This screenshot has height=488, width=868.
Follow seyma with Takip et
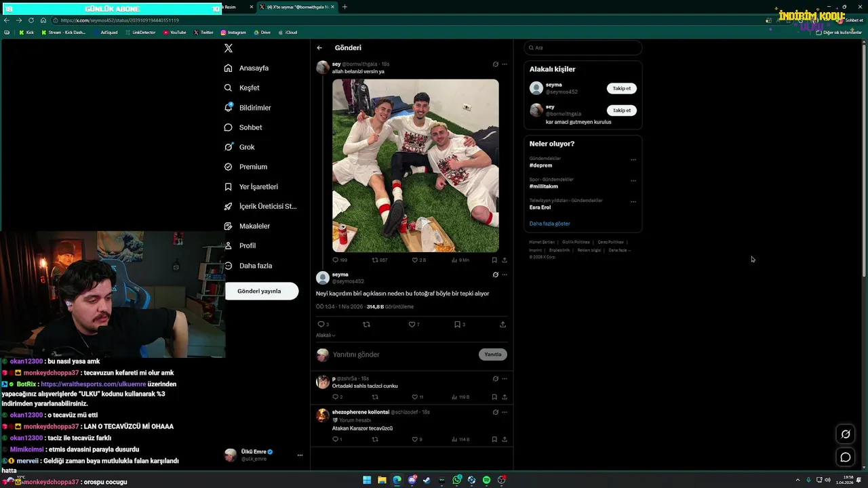pyautogui.click(x=622, y=88)
